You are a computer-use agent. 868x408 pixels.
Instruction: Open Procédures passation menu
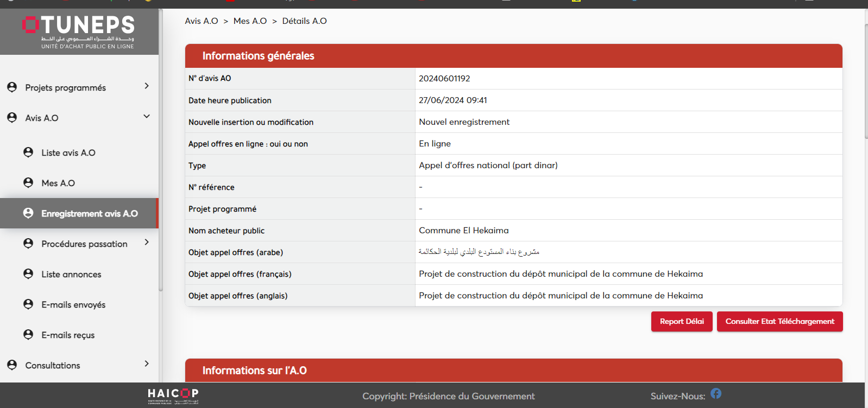coord(84,244)
